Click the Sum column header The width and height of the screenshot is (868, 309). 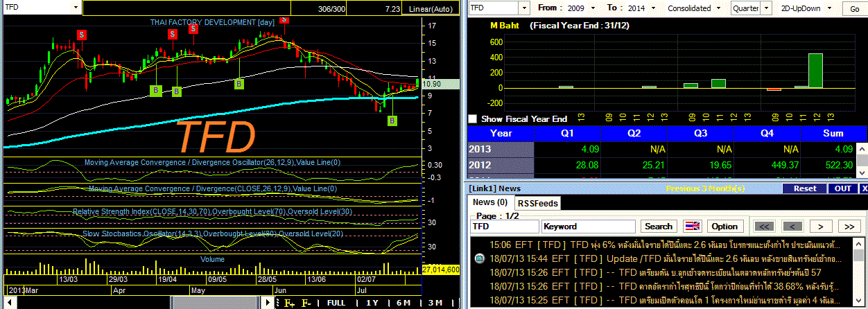pos(833,133)
